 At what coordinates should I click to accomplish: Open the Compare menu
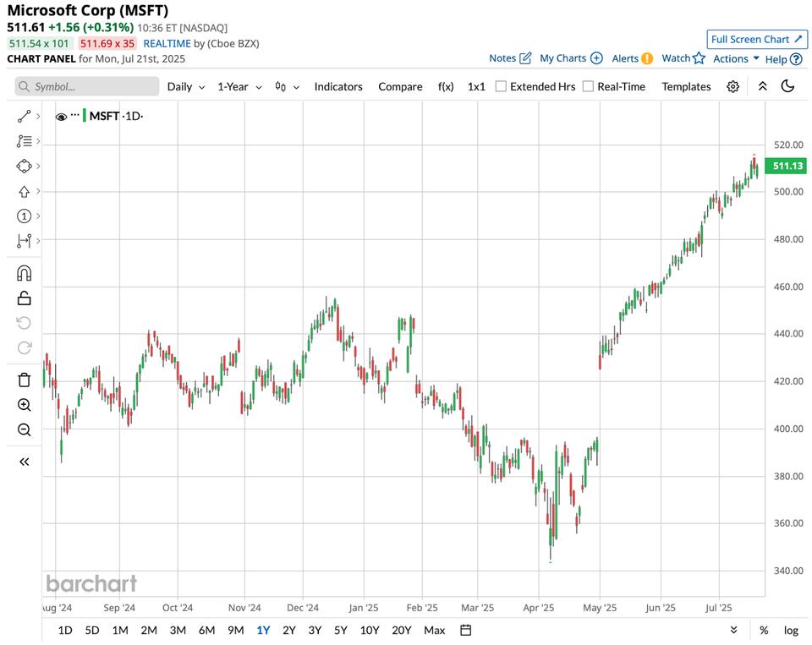point(400,86)
